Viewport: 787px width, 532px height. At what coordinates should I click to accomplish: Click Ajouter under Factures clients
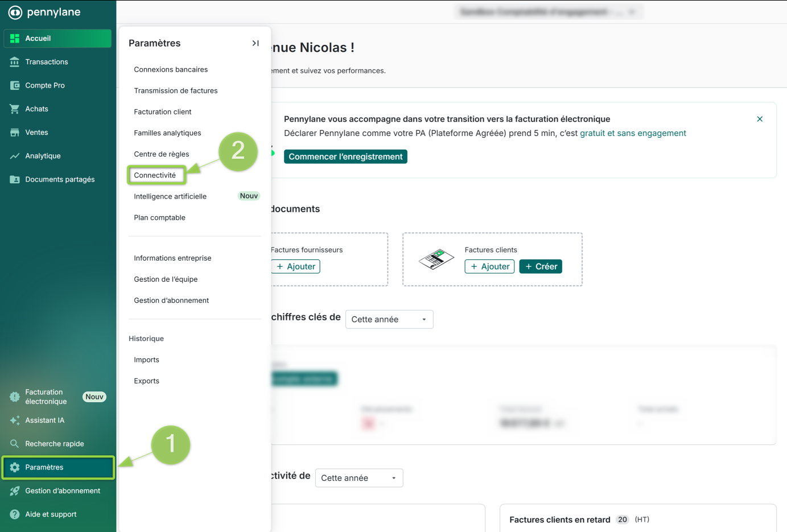(490, 266)
